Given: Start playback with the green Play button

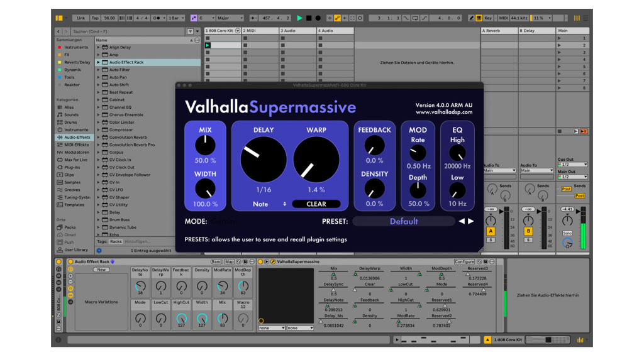Looking at the screenshot, I should (299, 18).
